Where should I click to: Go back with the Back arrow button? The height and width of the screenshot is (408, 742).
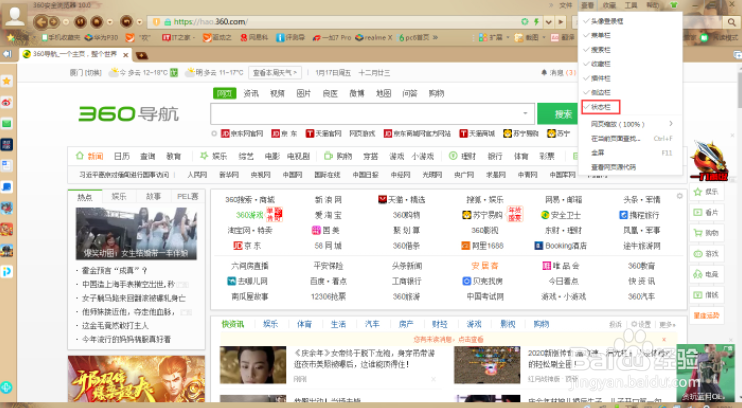point(41,22)
